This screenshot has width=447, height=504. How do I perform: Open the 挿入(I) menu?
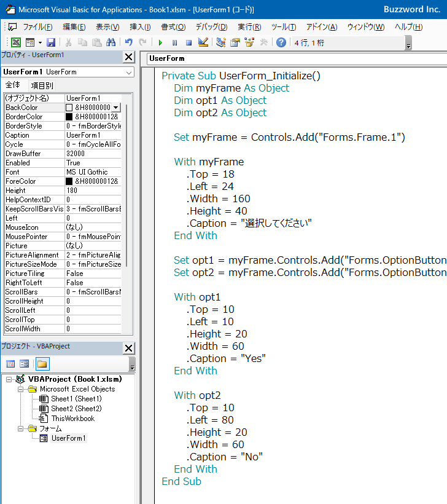click(140, 27)
